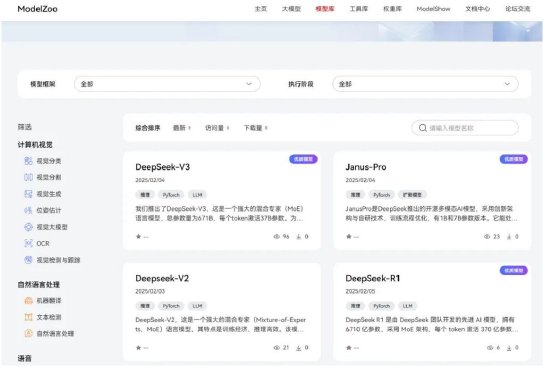Open the 模型库 nav item
Screen dimensions: 550x371
click(325, 9)
